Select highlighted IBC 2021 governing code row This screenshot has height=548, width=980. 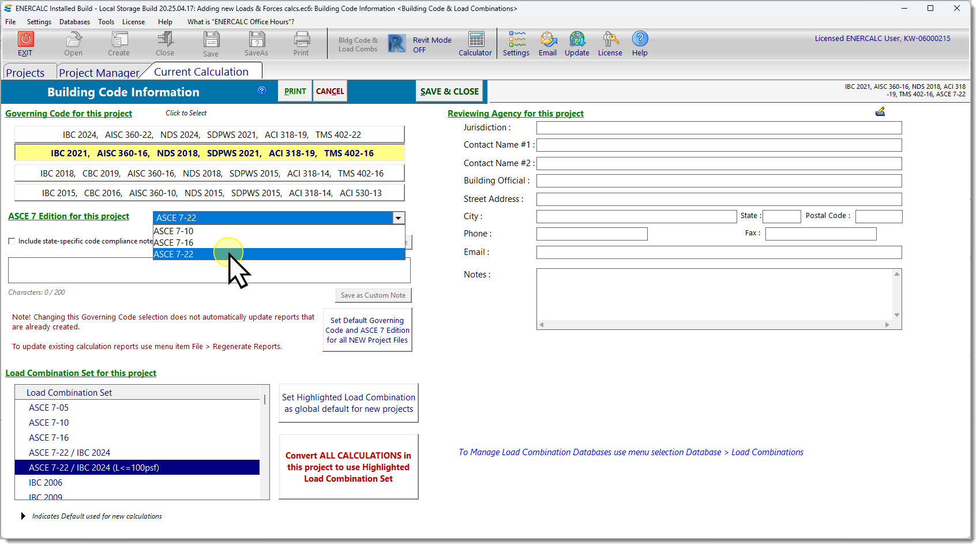[x=209, y=153]
